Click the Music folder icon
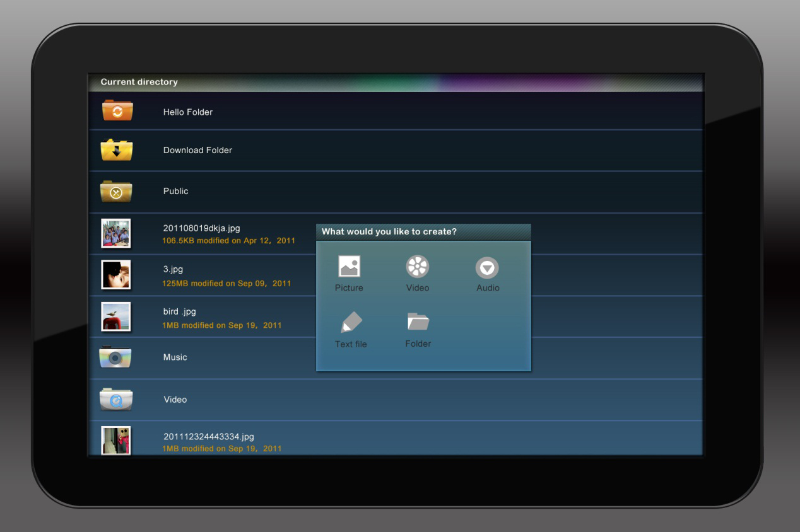The height and width of the screenshot is (532, 800). click(115, 357)
